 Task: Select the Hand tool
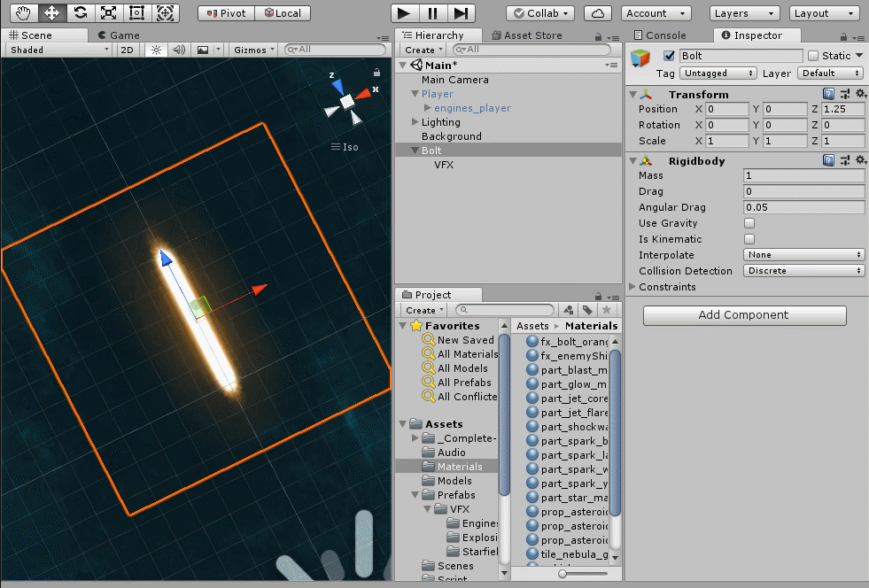(24, 12)
